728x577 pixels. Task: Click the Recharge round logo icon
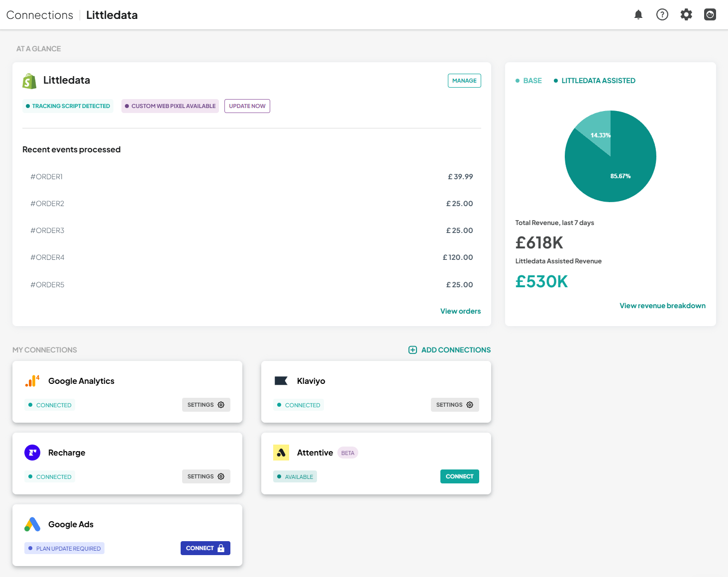[32, 453]
